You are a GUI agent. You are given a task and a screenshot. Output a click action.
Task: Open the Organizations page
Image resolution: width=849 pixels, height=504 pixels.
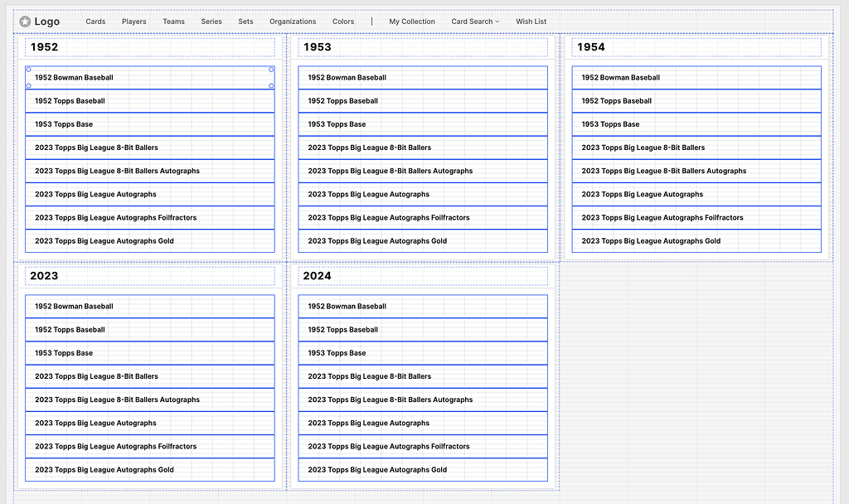(x=292, y=22)
